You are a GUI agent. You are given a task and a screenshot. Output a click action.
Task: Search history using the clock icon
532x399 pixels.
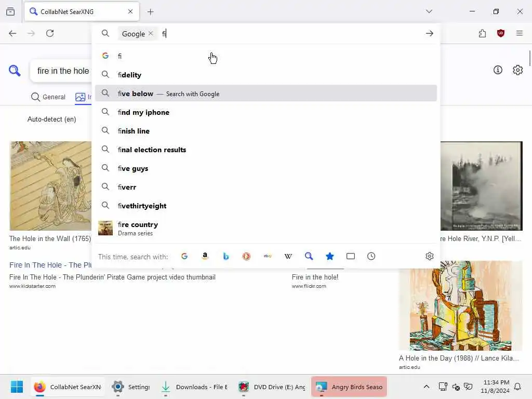371,256
